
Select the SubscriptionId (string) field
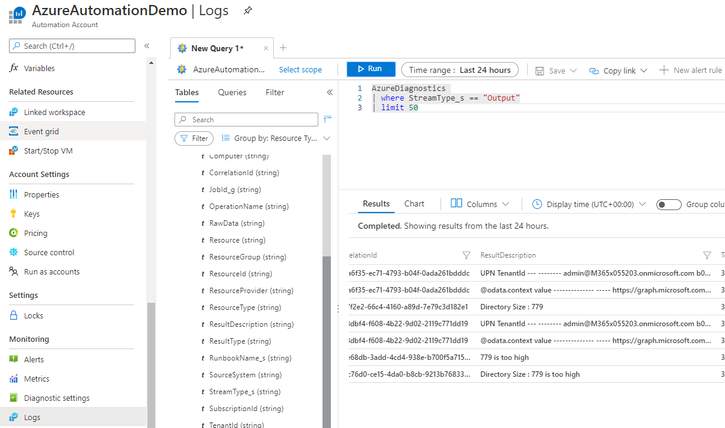pyautogui.click(x=246, y=409)
